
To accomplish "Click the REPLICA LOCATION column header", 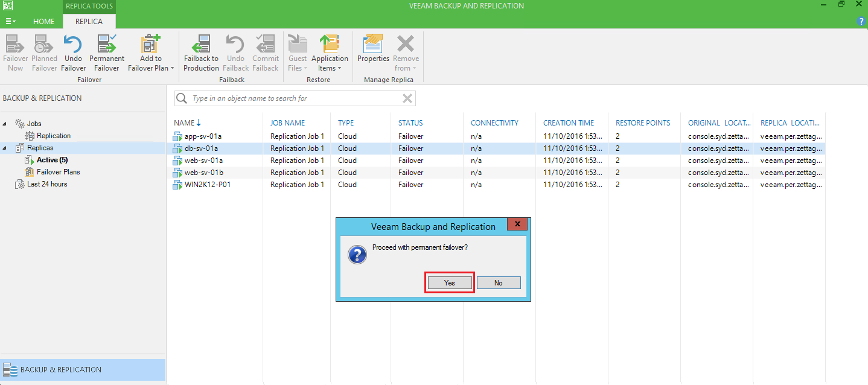I will (789, 122).
